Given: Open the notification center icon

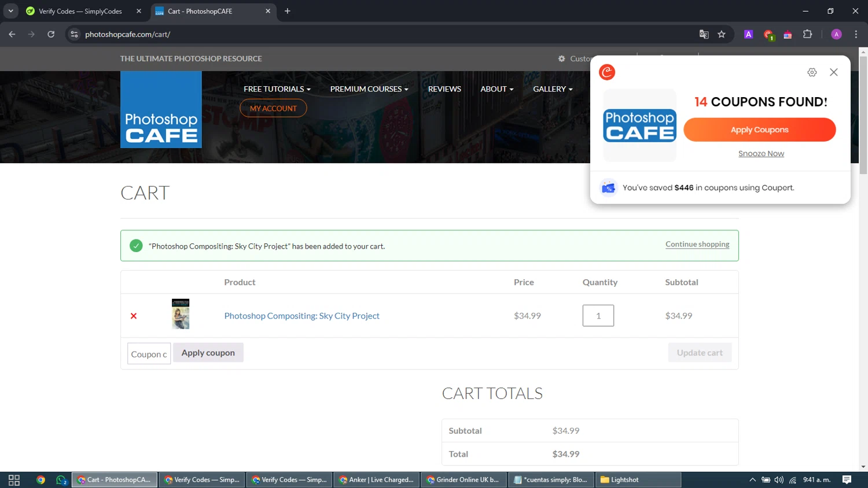Looking at the screenshot, I should [847, 480].
